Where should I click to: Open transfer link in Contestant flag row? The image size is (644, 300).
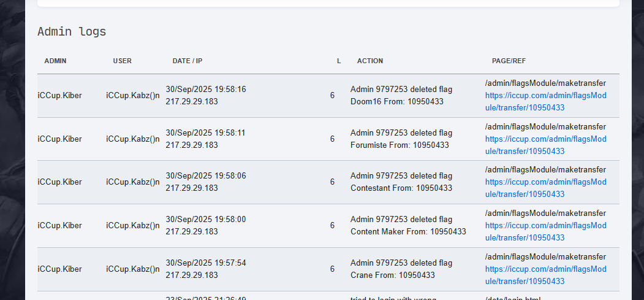coord(546,188)
